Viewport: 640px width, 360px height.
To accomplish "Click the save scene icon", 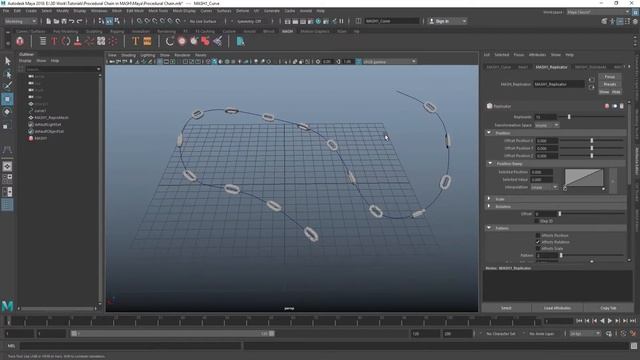I will (x=64, y=21).
